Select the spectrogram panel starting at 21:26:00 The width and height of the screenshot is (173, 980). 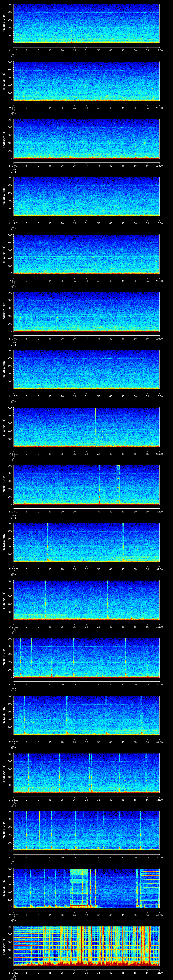click(x=86, y=312)
